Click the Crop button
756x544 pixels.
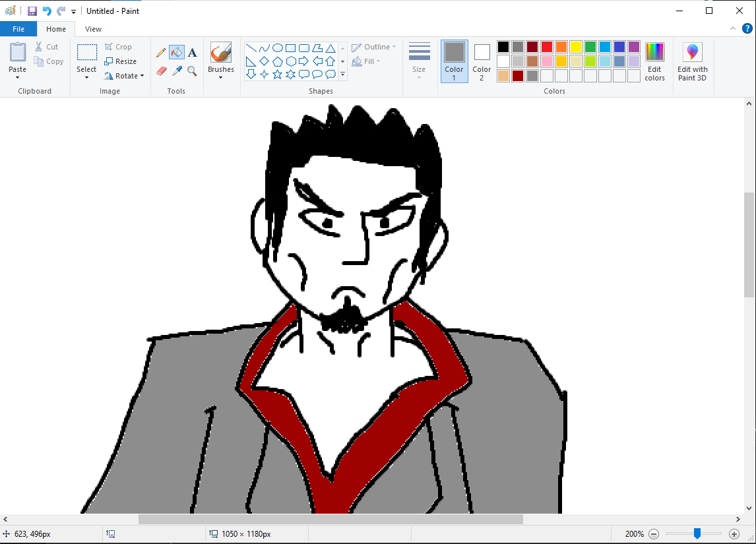coord(118,47)
